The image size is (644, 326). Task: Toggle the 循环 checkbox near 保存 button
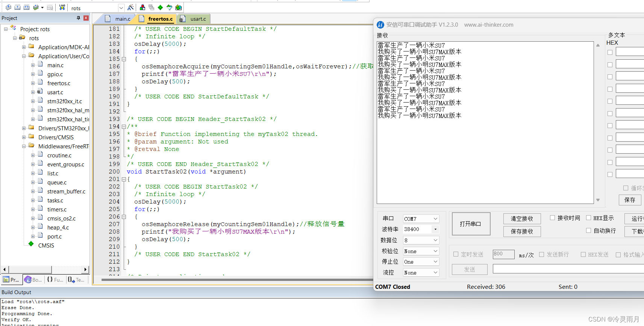(626, 188)
